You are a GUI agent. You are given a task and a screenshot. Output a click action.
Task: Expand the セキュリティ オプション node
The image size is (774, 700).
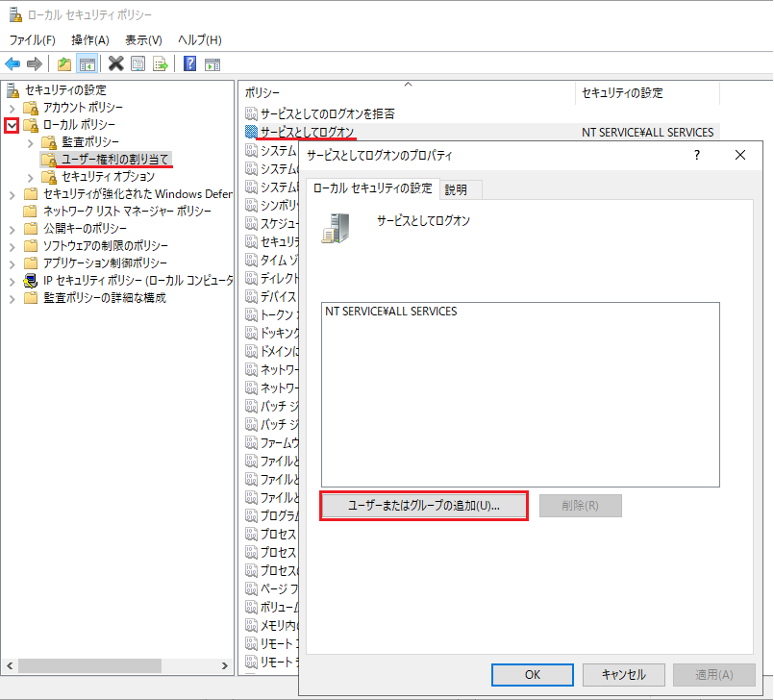[x=31, y=178]
